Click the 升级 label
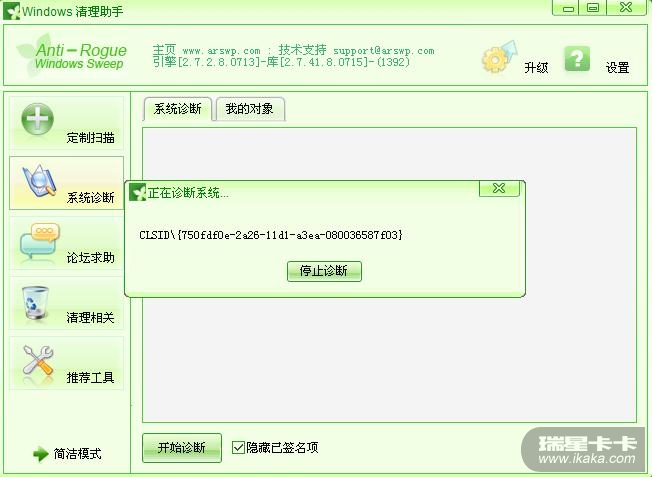 point(536,67)
